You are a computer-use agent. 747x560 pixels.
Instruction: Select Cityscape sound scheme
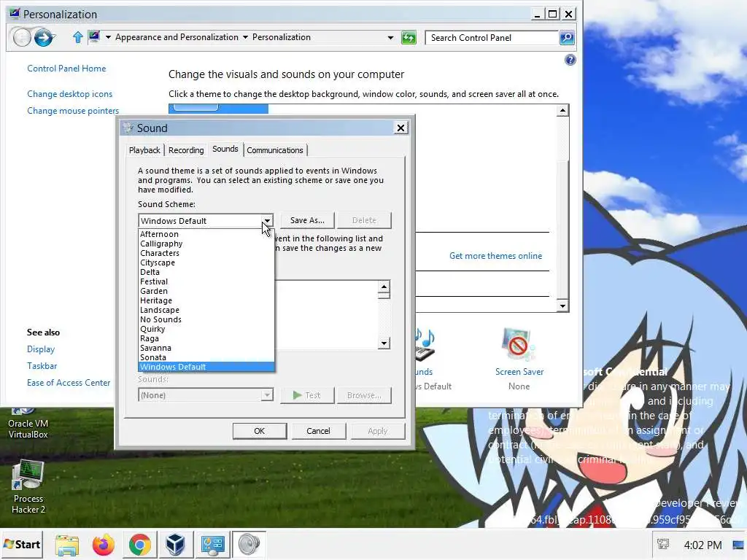206,262
